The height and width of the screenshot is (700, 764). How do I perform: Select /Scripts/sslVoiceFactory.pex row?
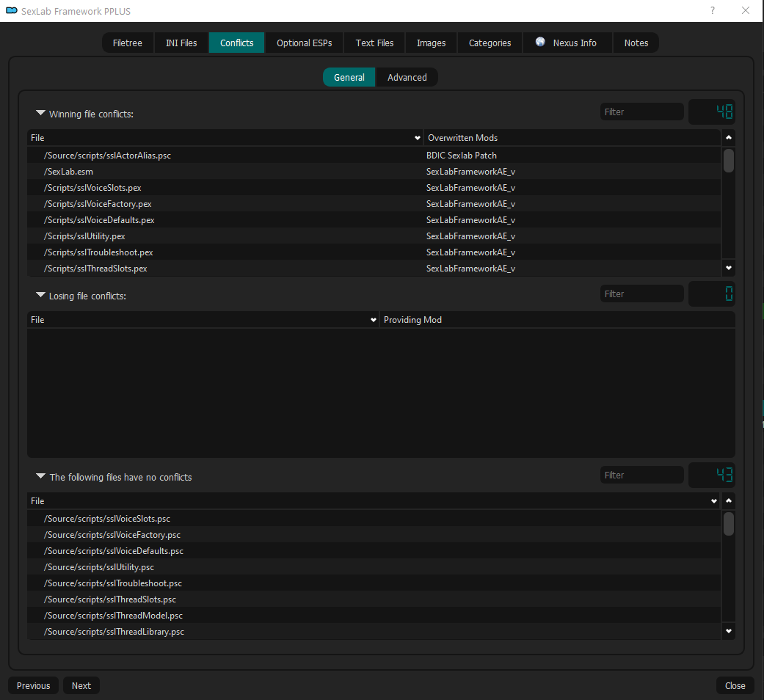(374, 204)
